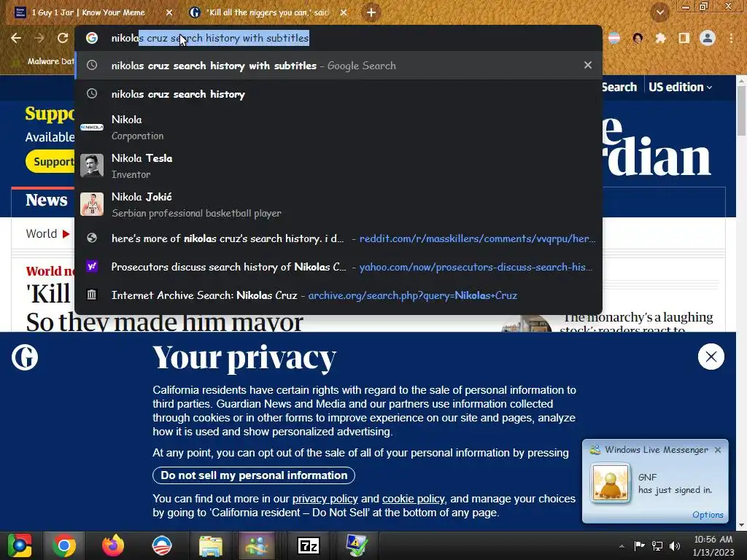The image size is (747, 560).
Task: Choose the Nikola Tesla Inventor suggestion
Action: tap(338, 166)
